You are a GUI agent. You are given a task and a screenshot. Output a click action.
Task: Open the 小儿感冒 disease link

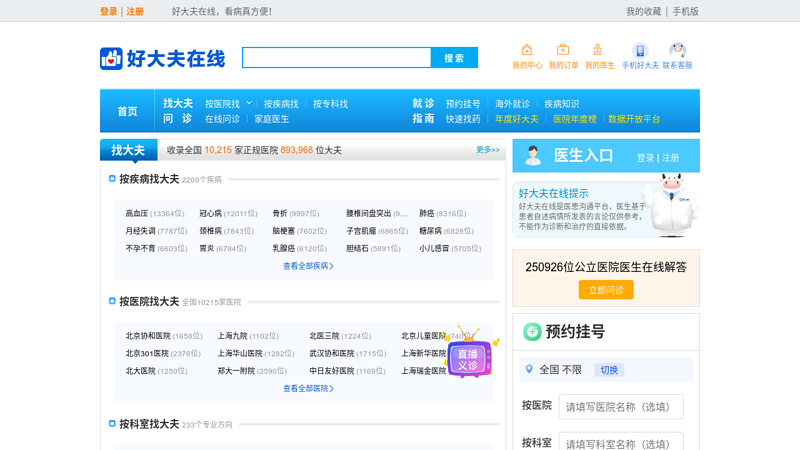pos(434,248)
